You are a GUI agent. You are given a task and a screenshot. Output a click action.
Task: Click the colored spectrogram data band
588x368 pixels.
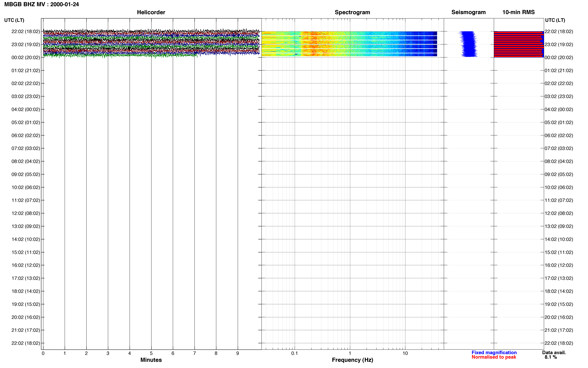coord(349,44)
